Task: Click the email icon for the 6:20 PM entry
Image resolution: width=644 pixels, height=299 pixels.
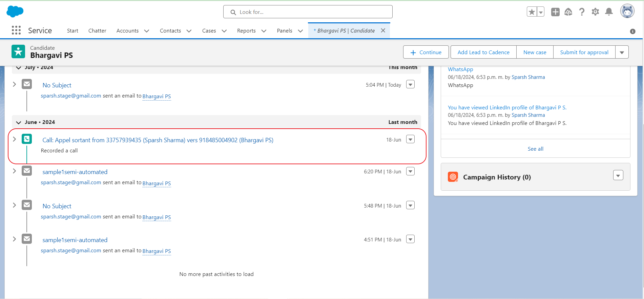Action: [27, 171]
